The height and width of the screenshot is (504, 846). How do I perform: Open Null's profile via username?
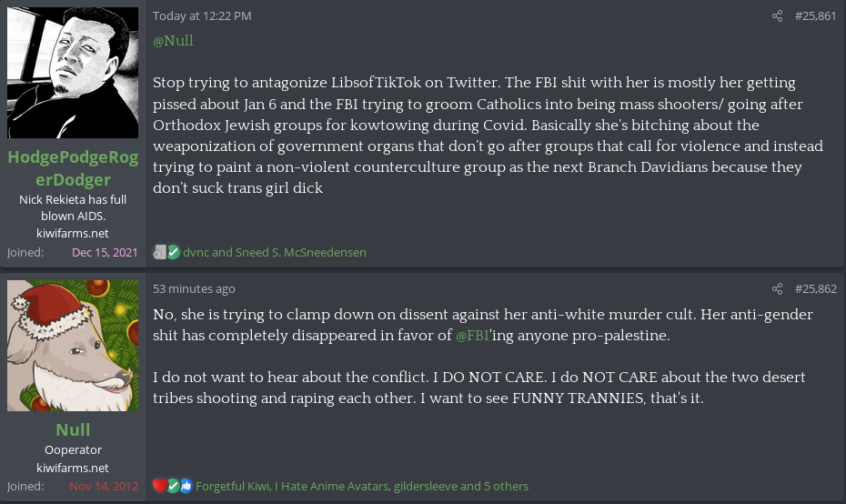click(73, 429)
